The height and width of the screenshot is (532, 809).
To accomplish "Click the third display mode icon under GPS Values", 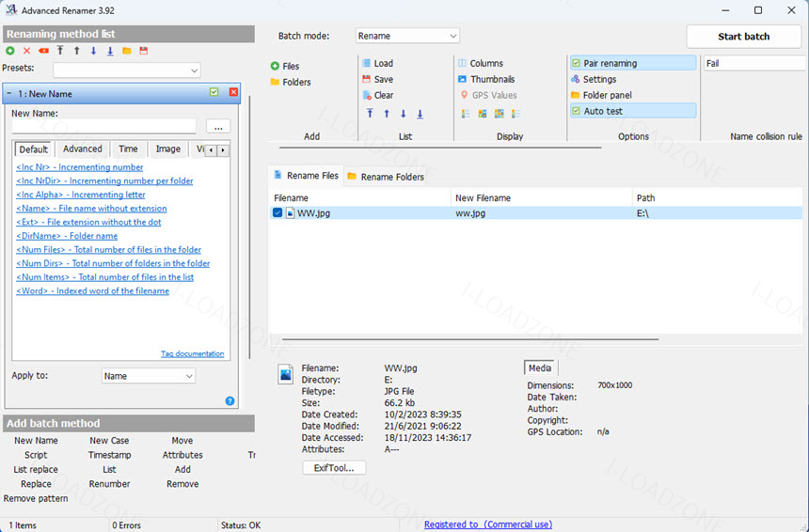I will [x=499, y=114].
